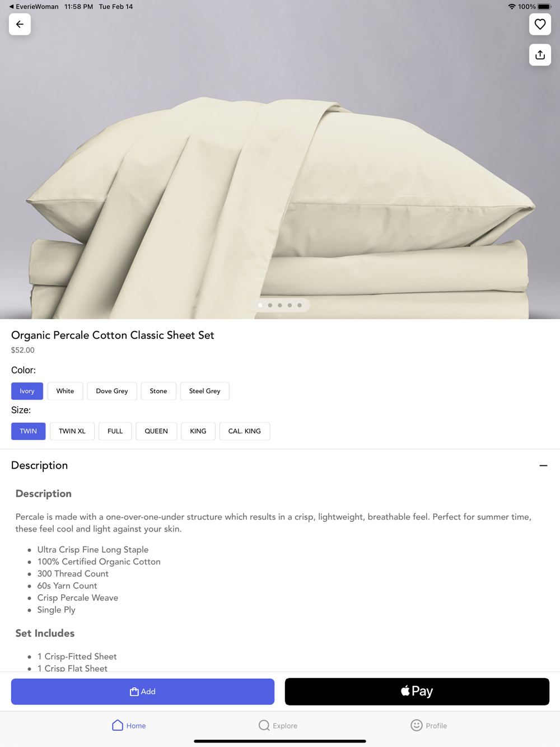The height and width of the screenshot is (747, 560).
Task: Select CAL. KING size
Action: click(245, 431)
